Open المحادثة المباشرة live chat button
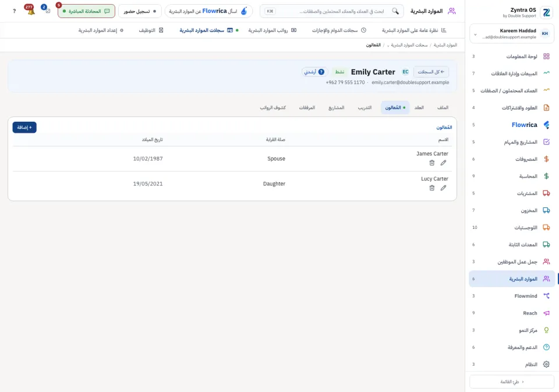The width and height of the screenshot is (559, 392). click(x=86, y=11)
